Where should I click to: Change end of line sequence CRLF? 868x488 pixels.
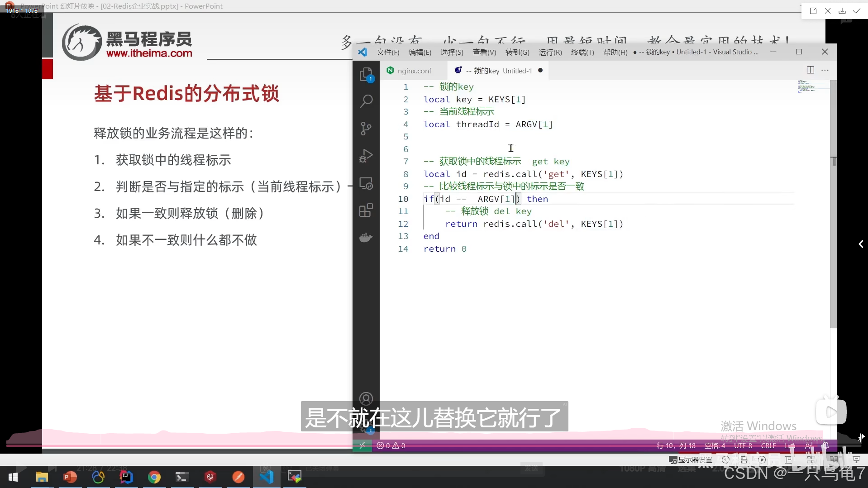768,445
